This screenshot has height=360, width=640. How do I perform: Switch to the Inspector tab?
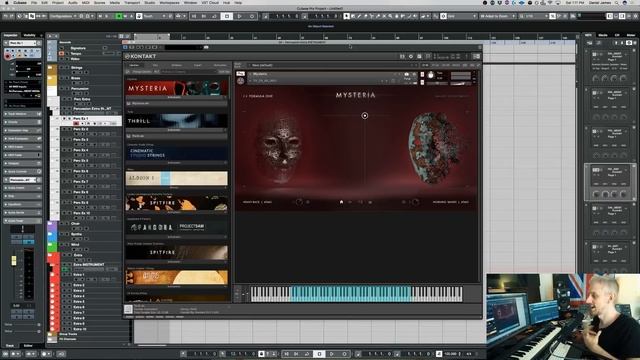click(x=11, y=35)
